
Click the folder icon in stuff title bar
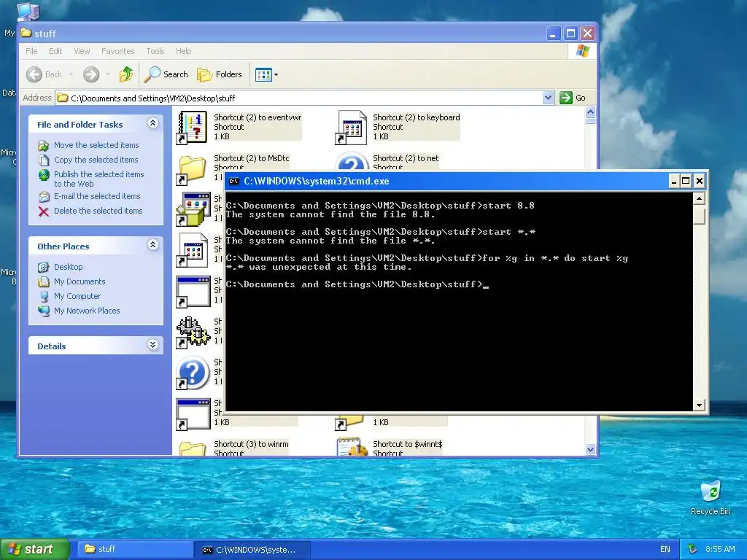(26, 33)
